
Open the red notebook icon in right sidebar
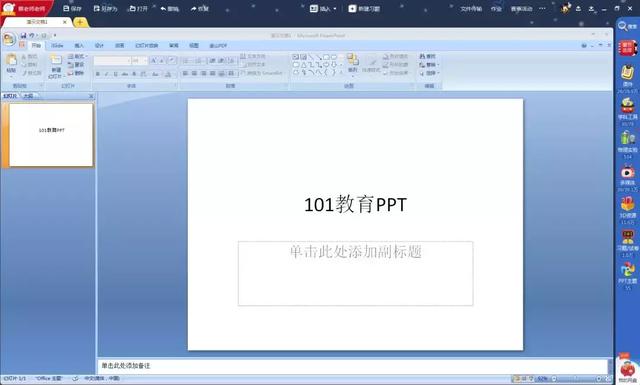tap(628, 48)
